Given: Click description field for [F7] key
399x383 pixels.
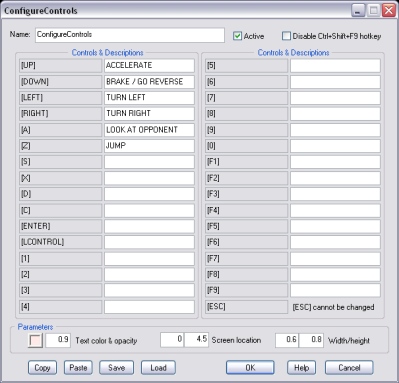Looking at the screenshot, I should click(x=335, y=259).
